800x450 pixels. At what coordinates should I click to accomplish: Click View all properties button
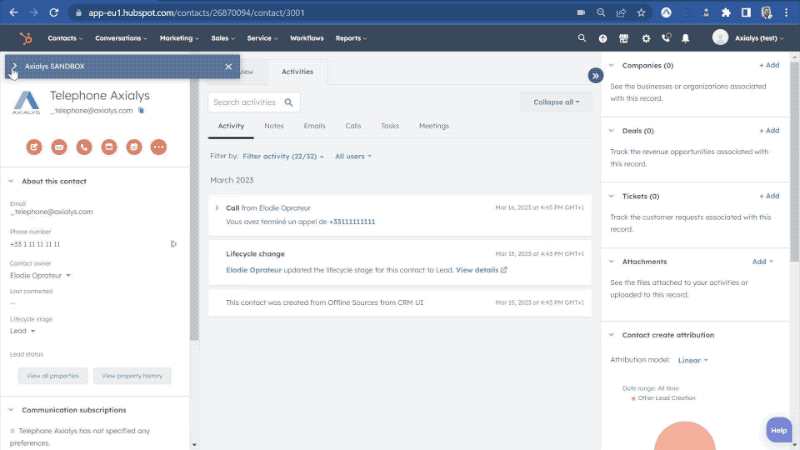53,376
